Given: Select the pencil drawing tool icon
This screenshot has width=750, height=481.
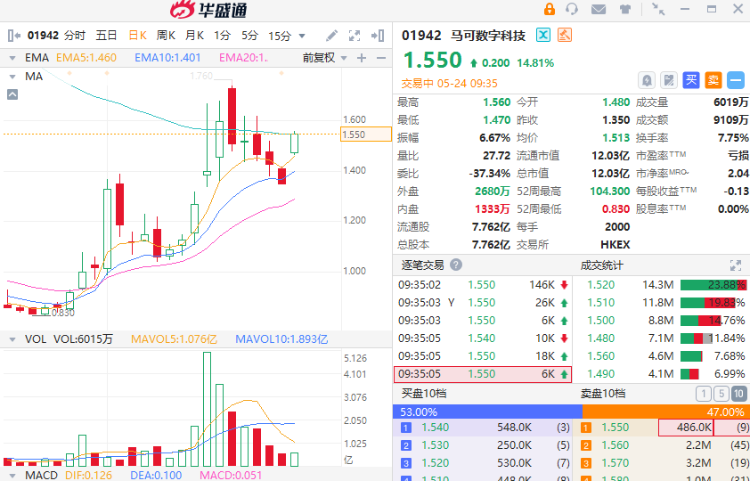Looking at the screenshot, I should coord(331,35).
